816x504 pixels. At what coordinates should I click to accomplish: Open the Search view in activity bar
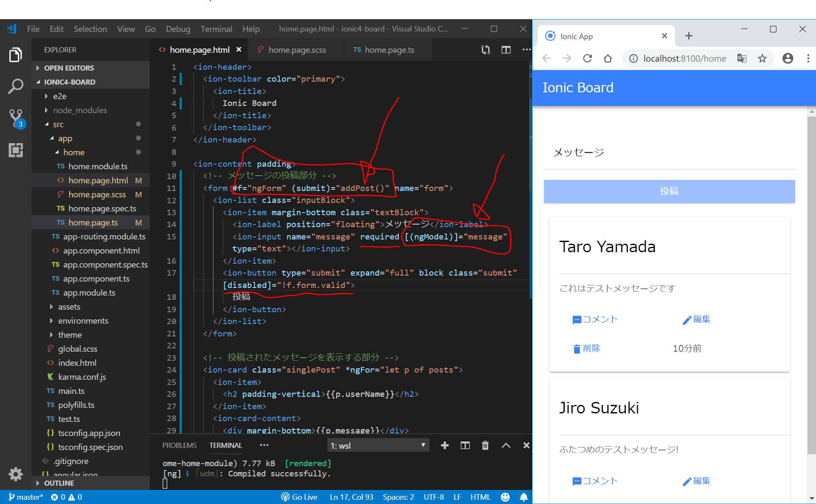[15, 86]
